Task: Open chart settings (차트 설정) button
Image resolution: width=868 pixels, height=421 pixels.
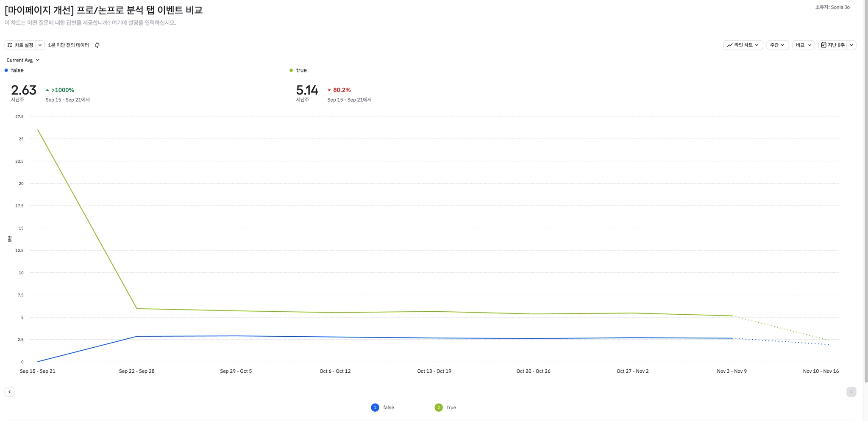Action: coord(20,45)
